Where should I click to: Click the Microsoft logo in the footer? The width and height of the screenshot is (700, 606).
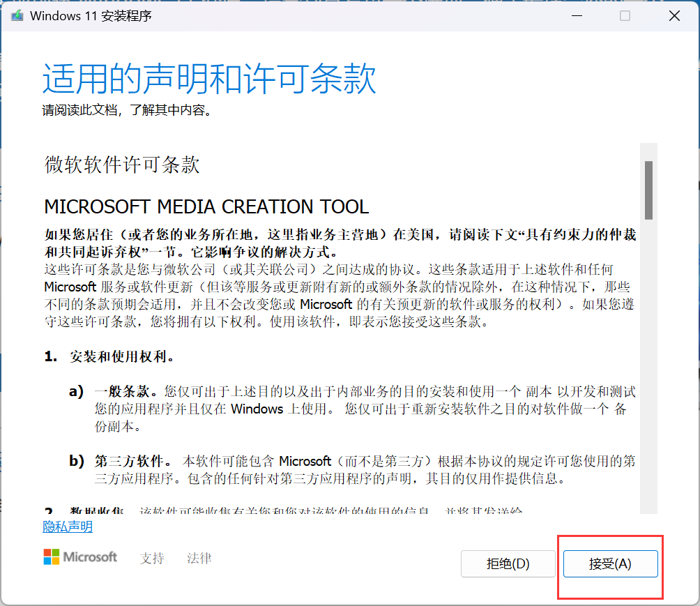pos(80,557)
